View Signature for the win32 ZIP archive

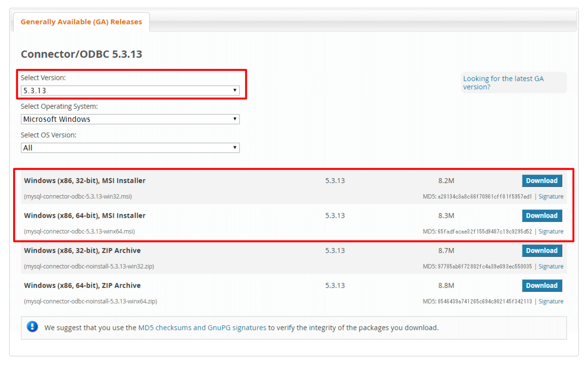tap(551, 267)
